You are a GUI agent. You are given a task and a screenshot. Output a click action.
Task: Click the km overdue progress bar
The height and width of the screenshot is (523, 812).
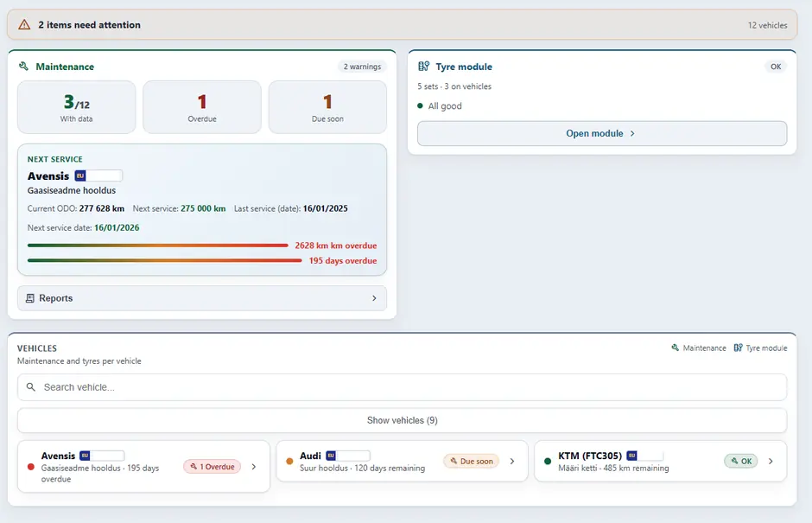(x=158, y=246)
